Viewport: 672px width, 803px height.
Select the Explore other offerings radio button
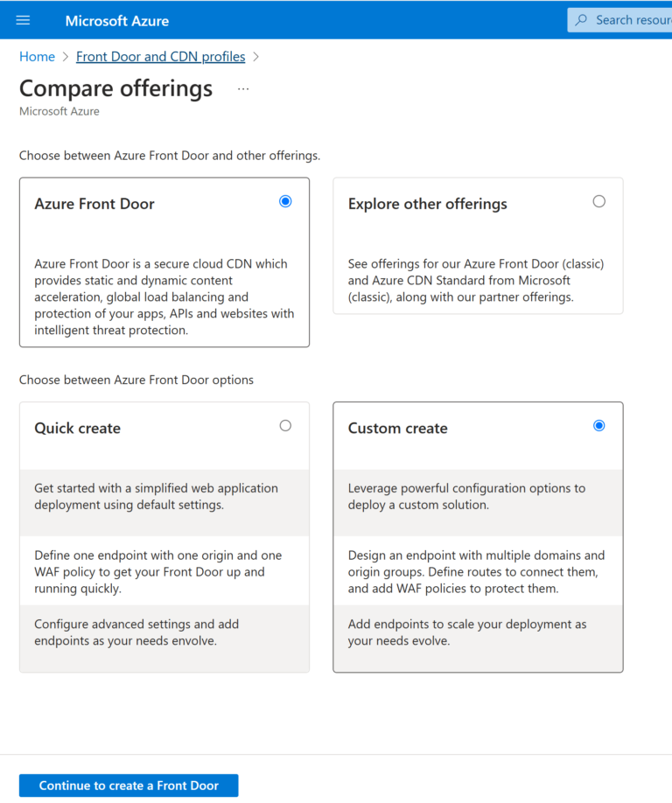[598, 200]
